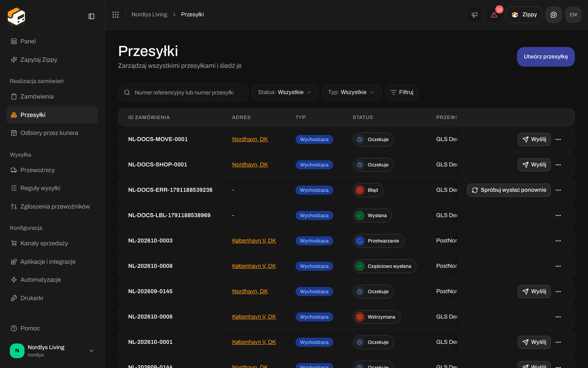
Task: Click the Utwórz przesyłkę button
Action: tap(546, 57)
